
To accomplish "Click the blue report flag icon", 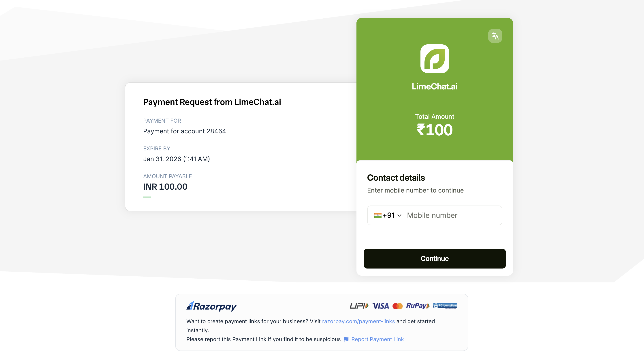I will pyautogui.click(x=346, y=339).
